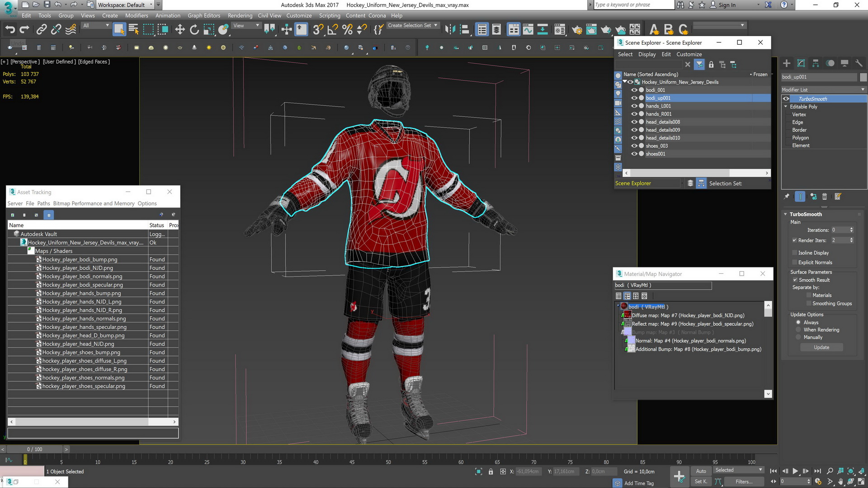
Task: Click the time slider 0 / 100 handle
Action: (34, 450)
